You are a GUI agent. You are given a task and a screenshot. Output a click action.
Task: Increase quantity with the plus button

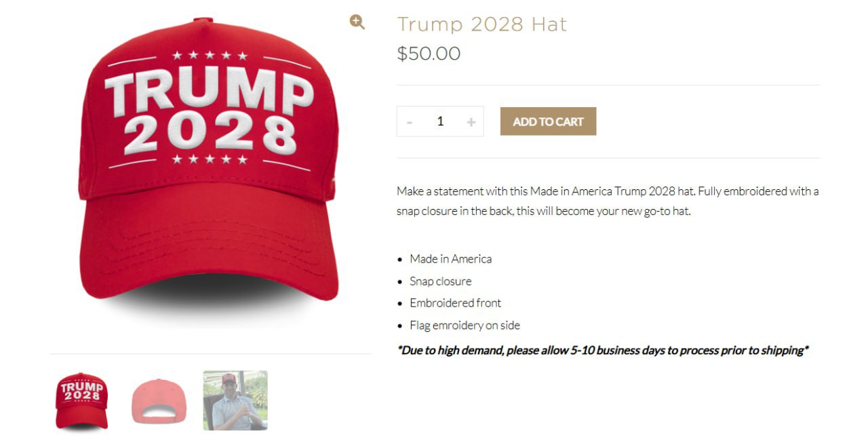(471, 122)
